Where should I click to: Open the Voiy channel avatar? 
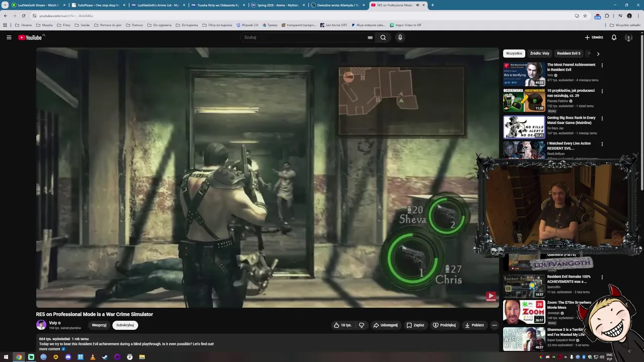pyautogui.click(x=41, y=325)
